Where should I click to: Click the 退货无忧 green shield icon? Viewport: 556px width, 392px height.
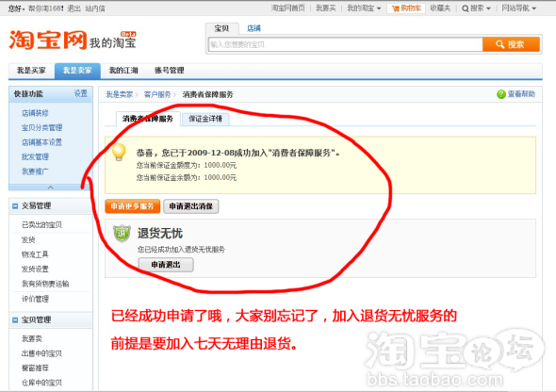pyautogui.click(x=122, y=233)
